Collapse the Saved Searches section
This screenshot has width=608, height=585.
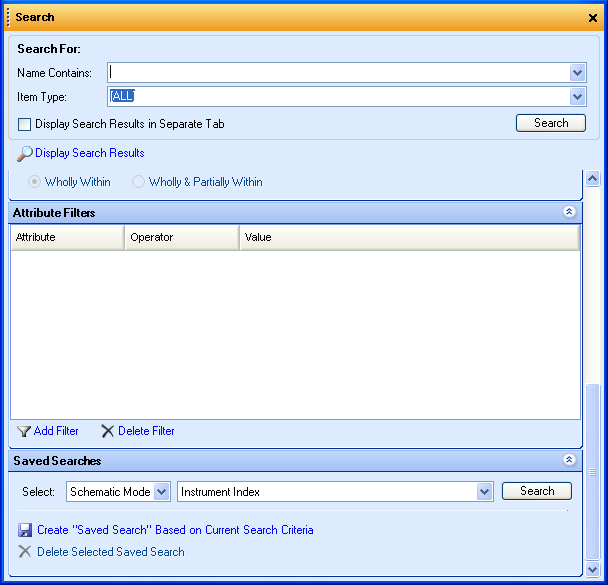click(569, 460)
